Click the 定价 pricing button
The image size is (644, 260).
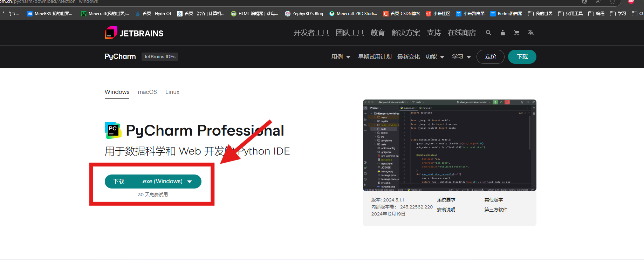click(490, 57)
